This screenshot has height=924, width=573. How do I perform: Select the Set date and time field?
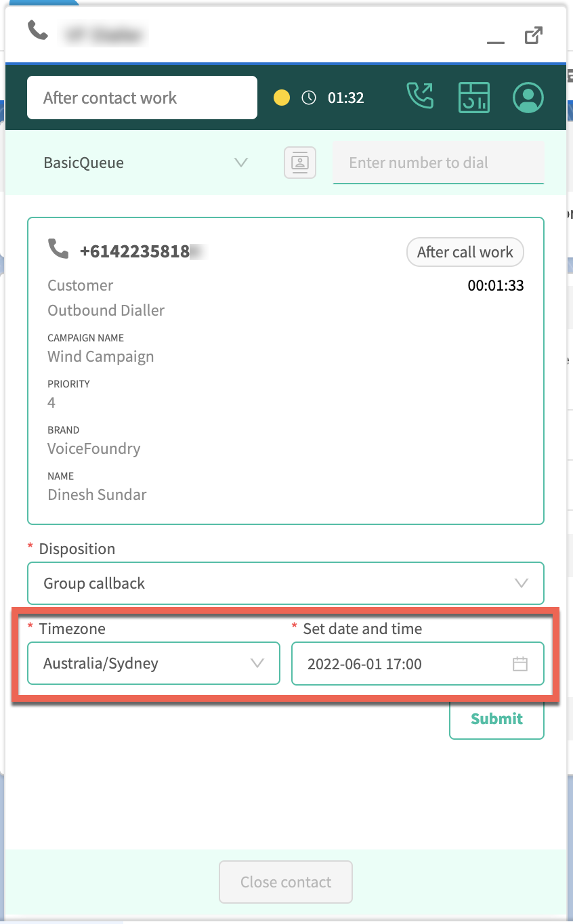click(x=418, y=663)
